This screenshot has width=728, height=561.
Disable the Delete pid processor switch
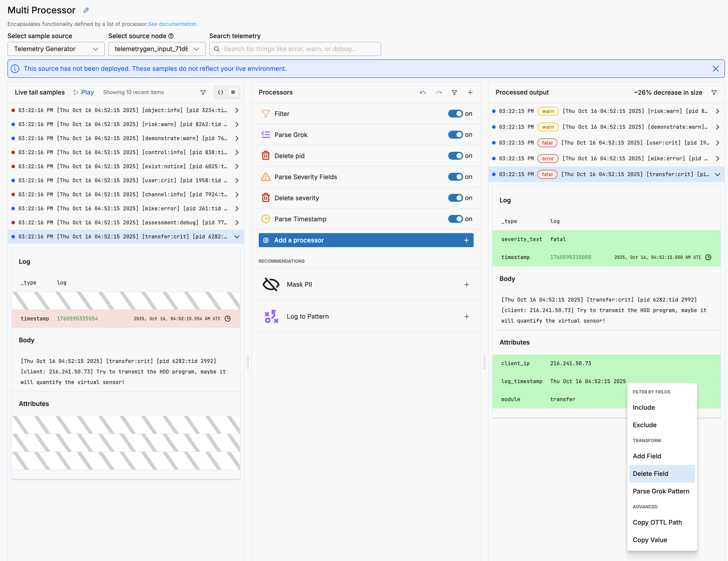[455, 156]
